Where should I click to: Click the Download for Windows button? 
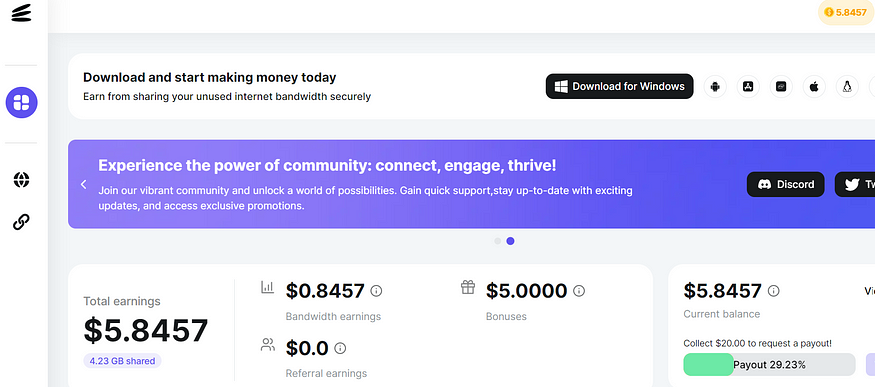pos(619,86)
